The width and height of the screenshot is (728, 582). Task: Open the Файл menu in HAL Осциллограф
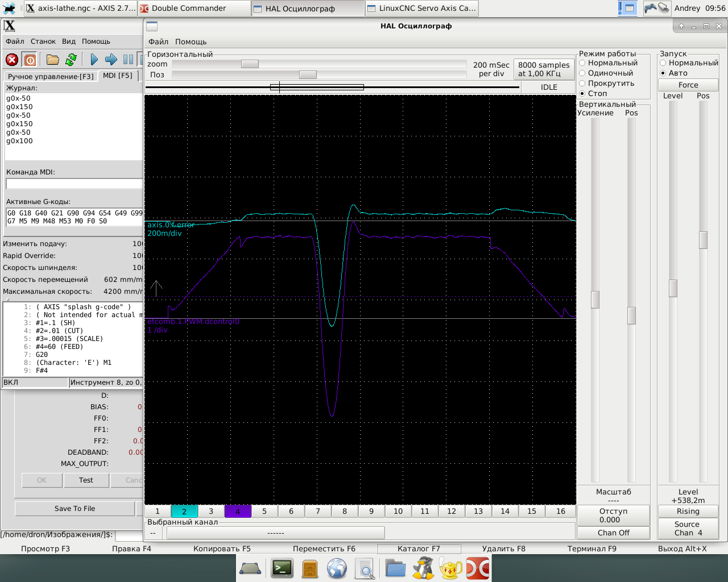coord(158,42)
